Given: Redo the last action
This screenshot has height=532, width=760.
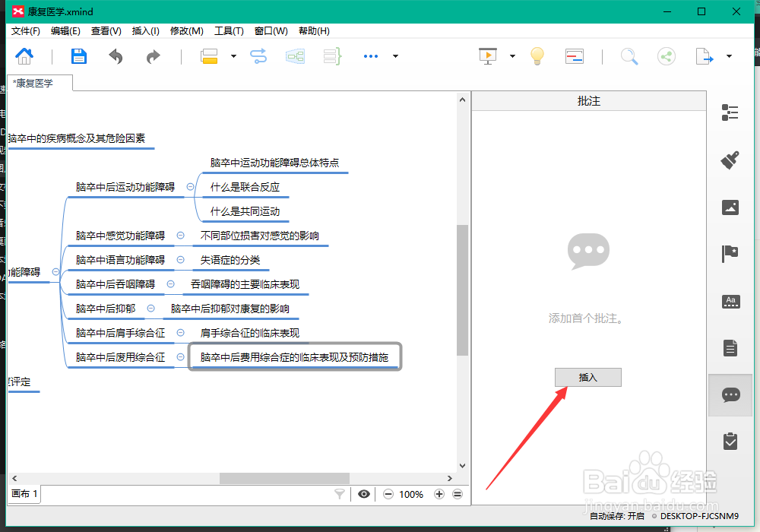Looking at the screenshot, I should 152,56.
